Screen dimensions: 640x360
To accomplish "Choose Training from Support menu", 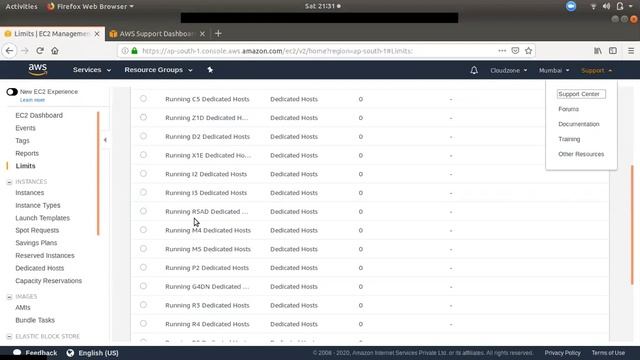I will coord(569,139).
